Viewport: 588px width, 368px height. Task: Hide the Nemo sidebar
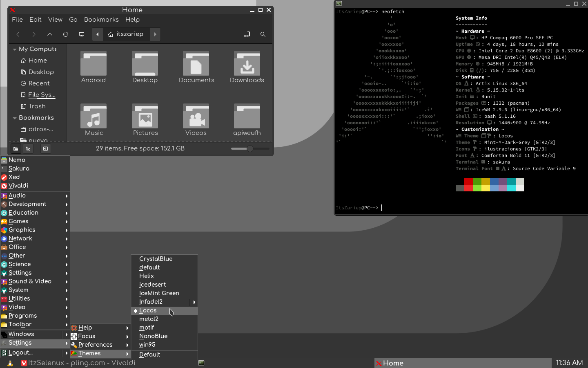46,149
